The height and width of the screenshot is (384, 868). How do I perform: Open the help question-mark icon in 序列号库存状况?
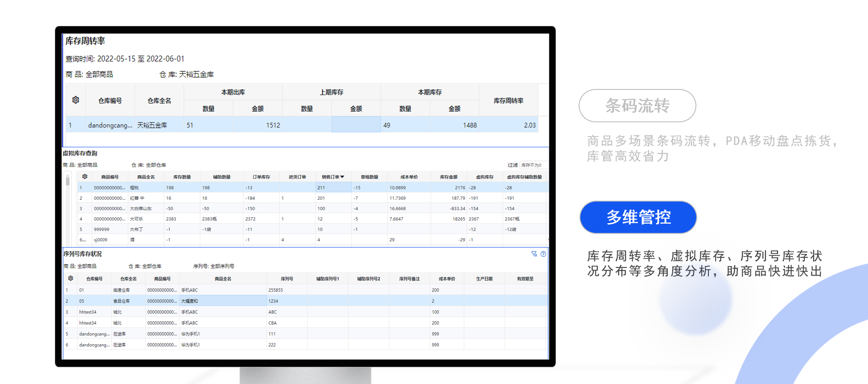(543, 254)
